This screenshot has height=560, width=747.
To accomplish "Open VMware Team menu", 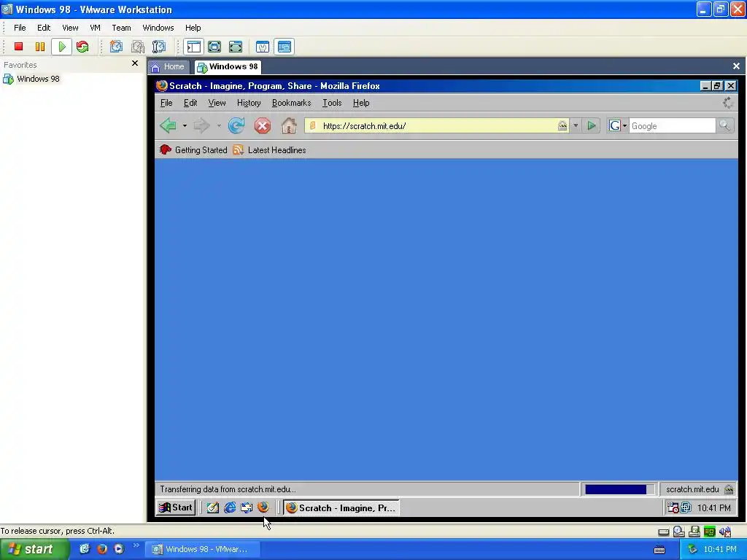I will tap(122, 28).
